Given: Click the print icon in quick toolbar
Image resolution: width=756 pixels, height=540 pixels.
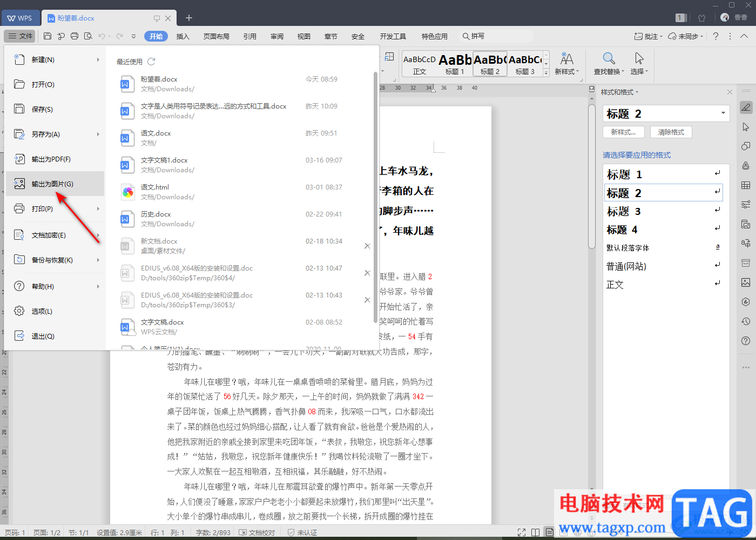Looking at the screenshot, I should point(75,36).
